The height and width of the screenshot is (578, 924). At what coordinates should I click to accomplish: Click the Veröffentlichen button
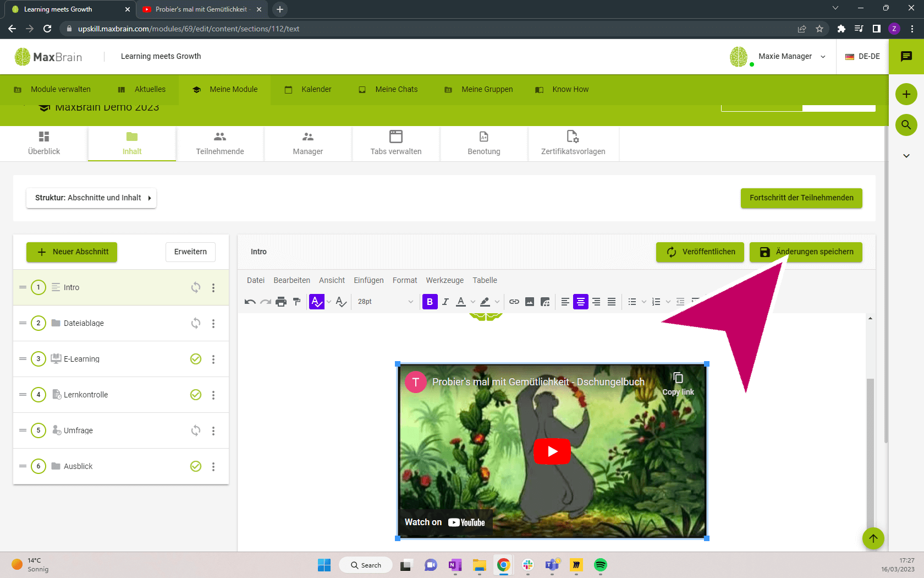[x=700, y=252]
